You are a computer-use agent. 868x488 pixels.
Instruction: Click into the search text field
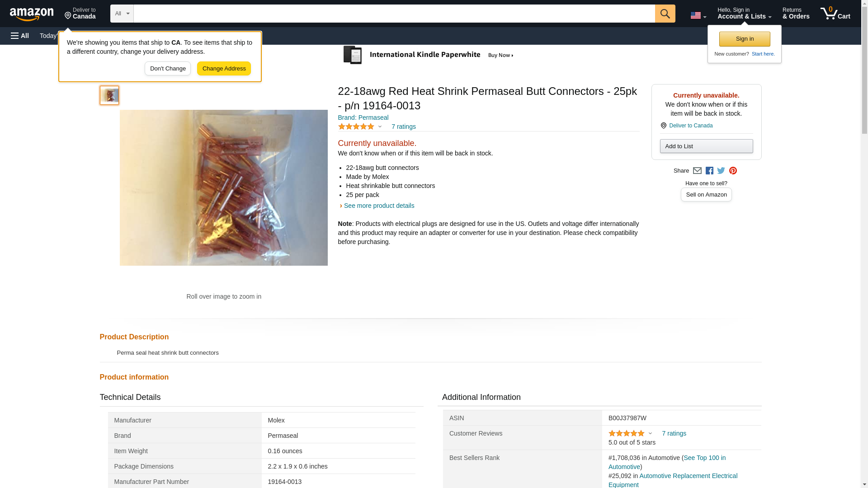click(394, 14)
